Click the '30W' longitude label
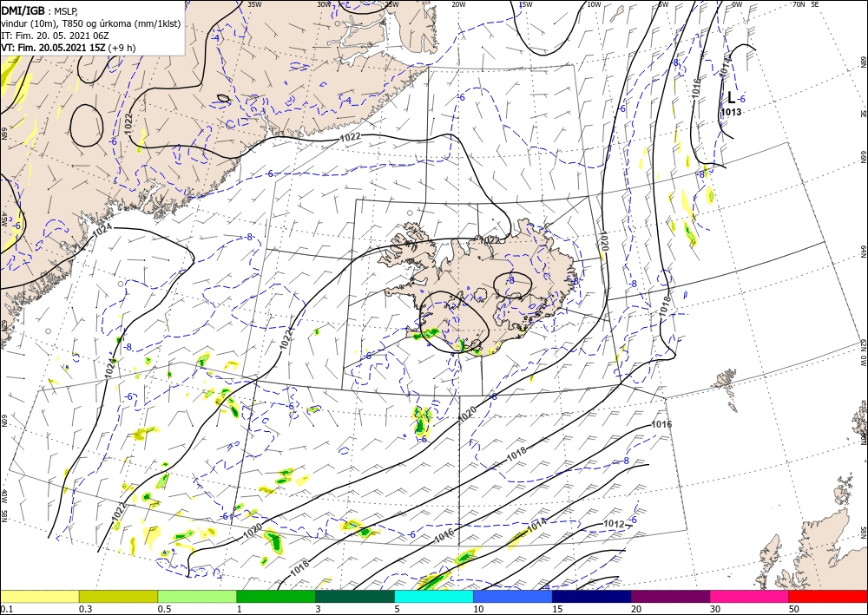This screenshot has height=615, width=868. pos(324,4)
